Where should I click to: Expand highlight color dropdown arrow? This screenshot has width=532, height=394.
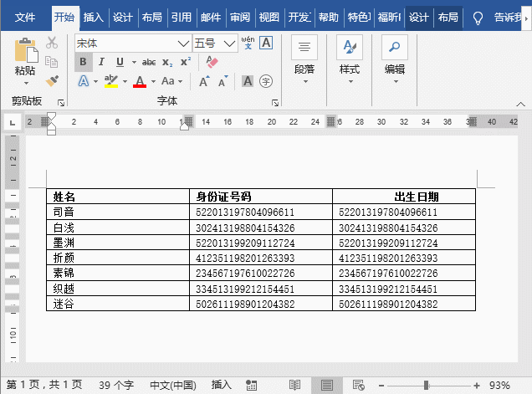[125, 81]
